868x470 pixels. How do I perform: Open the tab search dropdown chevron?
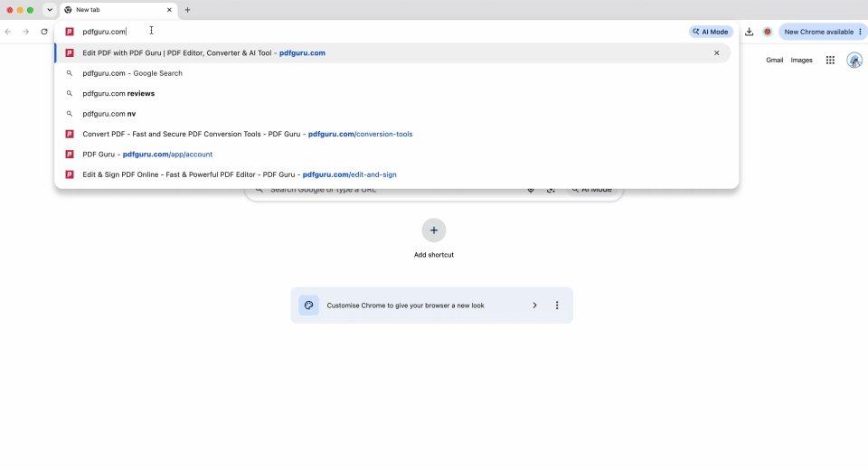tap(50, 10)
